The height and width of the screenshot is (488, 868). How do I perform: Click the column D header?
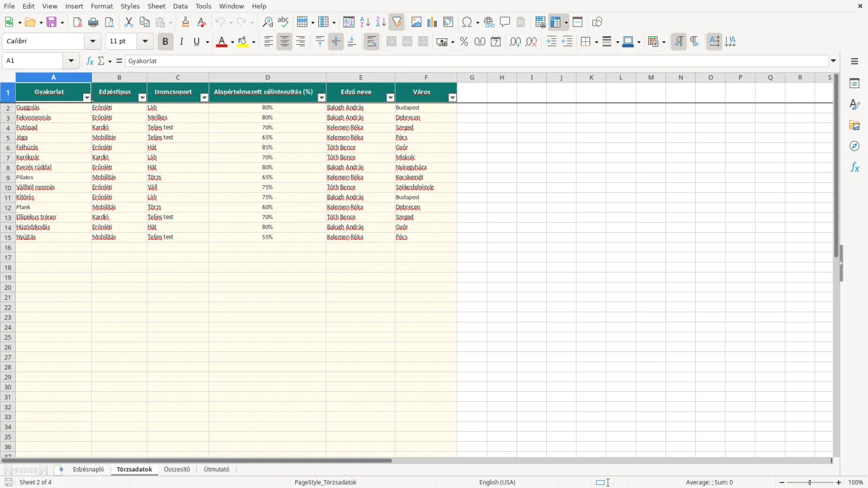(x=268, y=77)
